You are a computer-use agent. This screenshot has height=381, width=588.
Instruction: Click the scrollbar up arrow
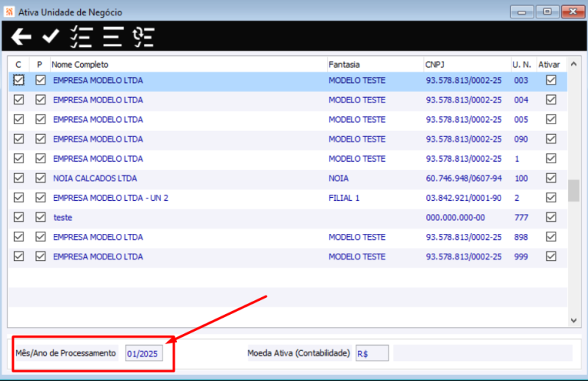[x=574, y=64]
